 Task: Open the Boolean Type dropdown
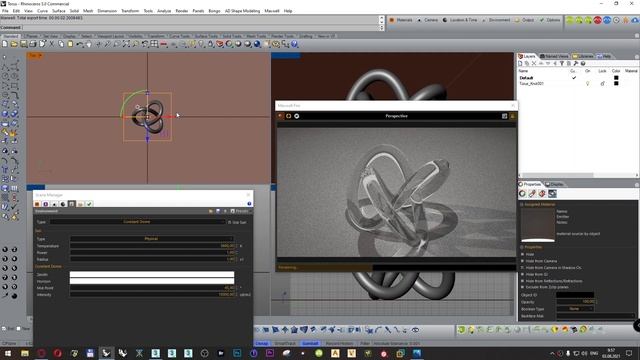click(575, 309)
